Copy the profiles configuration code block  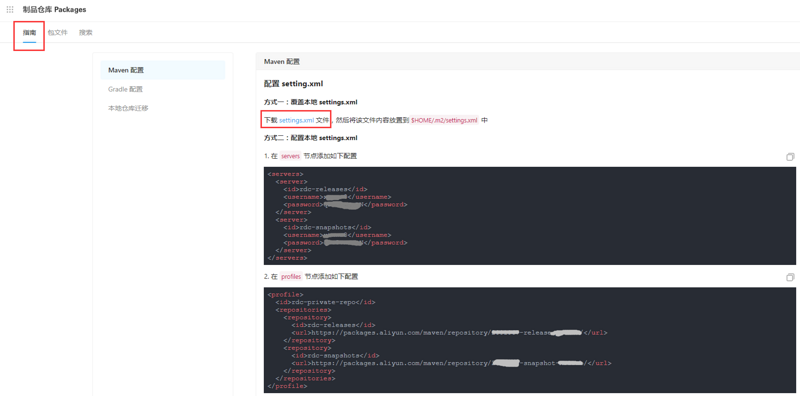click(790, 277)
